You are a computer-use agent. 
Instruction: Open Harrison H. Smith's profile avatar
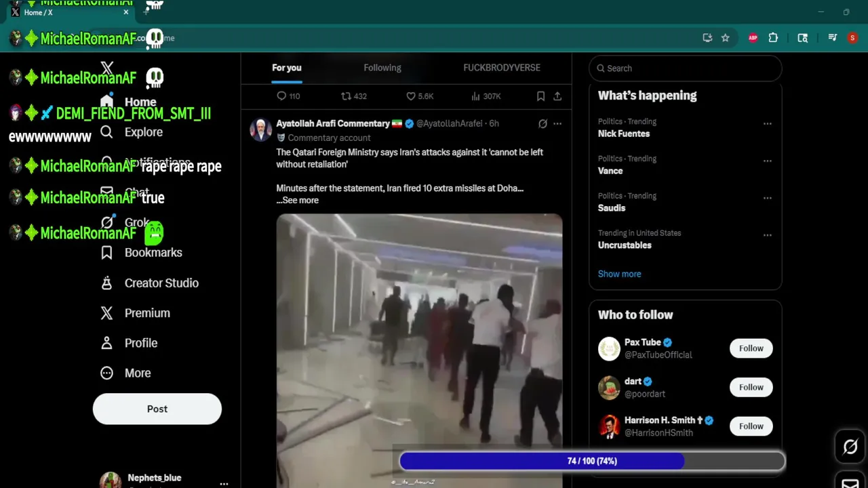tap(609, 426)
